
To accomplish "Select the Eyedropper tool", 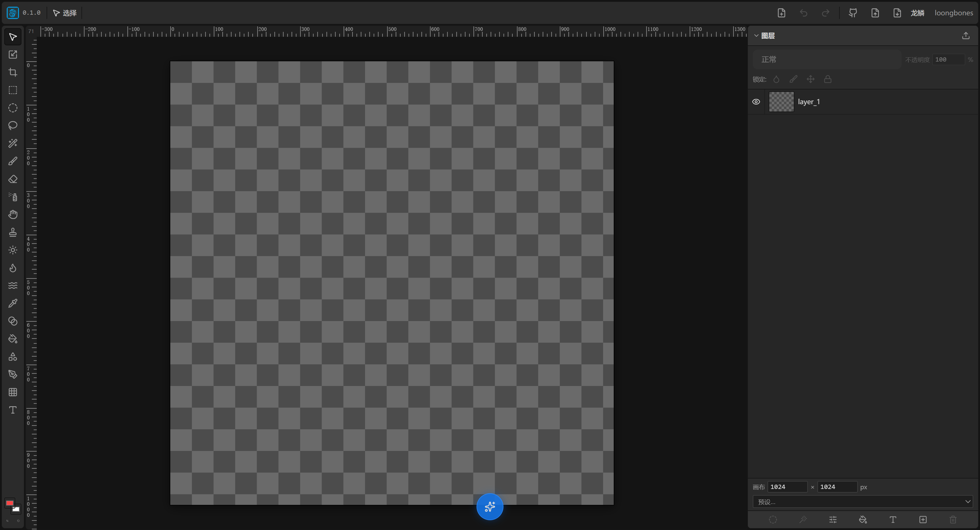I will [13, 303].
